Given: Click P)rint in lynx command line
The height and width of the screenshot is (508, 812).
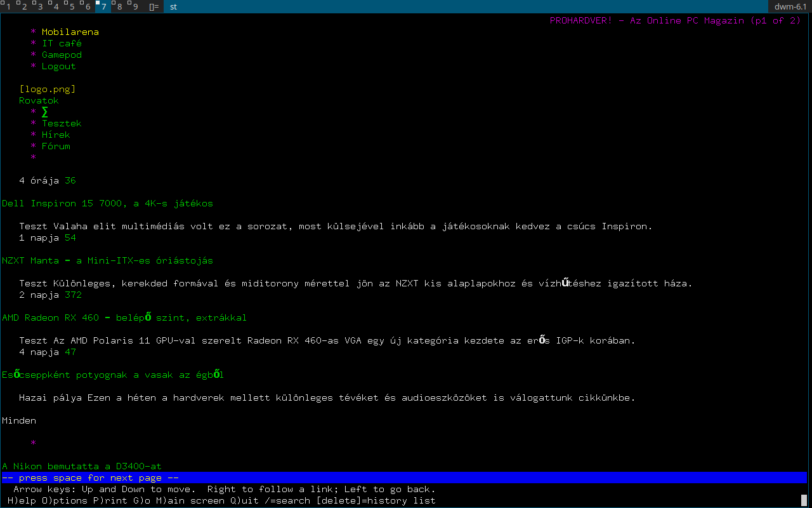Looking at the screenshot, I should pyautogui.click(x=110, y=500).
